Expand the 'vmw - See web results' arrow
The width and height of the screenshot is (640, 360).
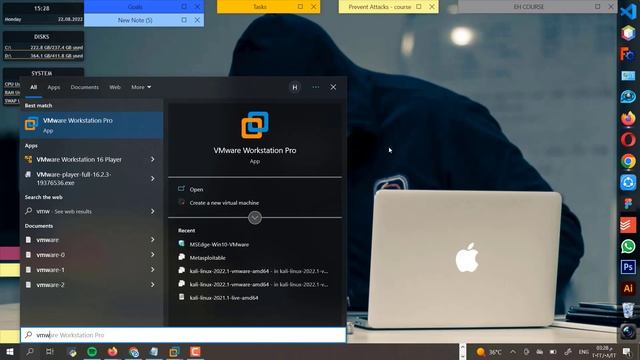153,211
